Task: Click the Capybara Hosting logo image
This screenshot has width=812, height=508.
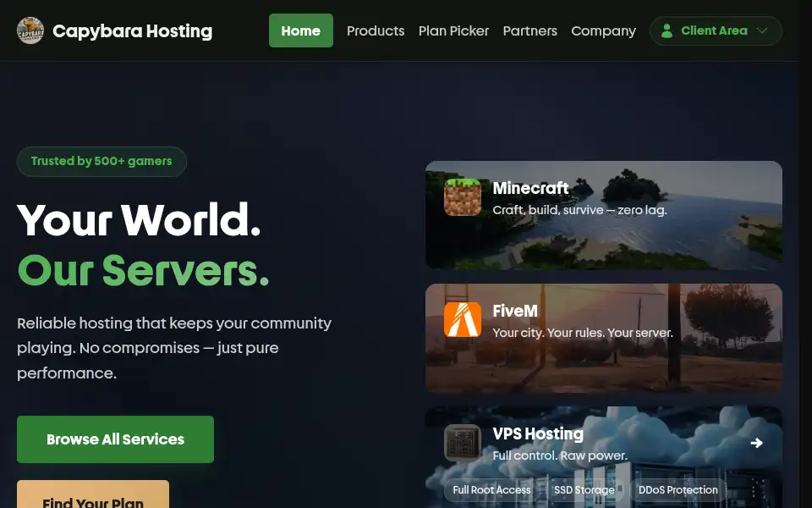Action: click(30, 30)
